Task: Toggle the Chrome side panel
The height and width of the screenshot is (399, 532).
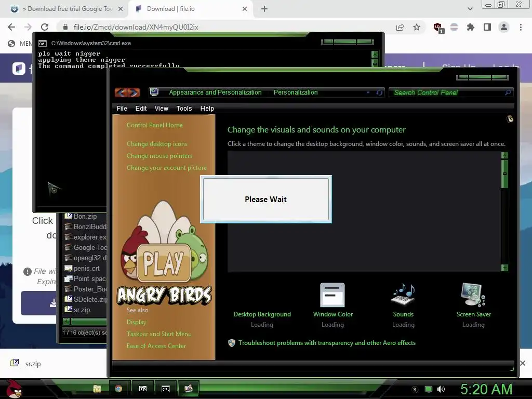Action: coord(487,27)
